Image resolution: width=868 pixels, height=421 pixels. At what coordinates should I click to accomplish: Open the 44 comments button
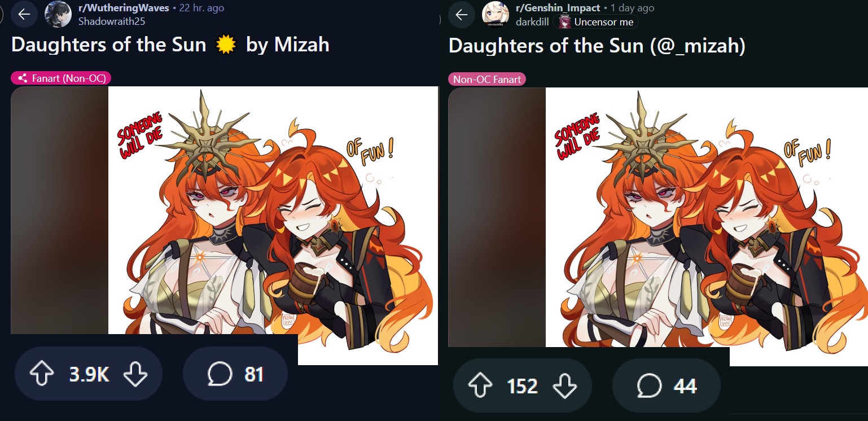click(x=667, y=386)
